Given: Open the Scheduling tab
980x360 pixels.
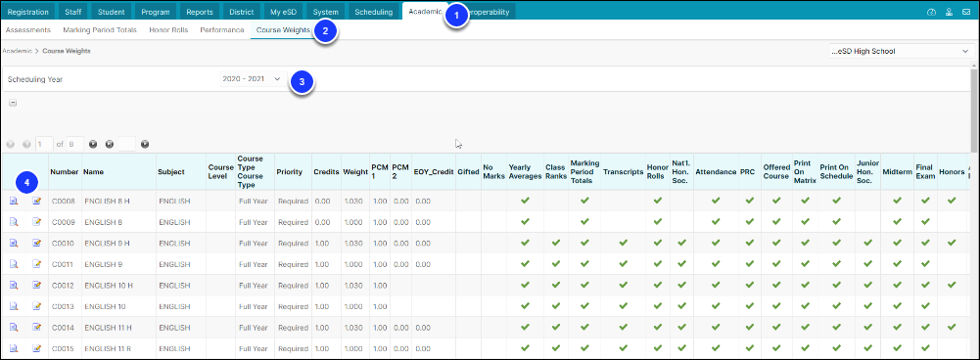Looking at the screenshot, I should coord(374,12).
